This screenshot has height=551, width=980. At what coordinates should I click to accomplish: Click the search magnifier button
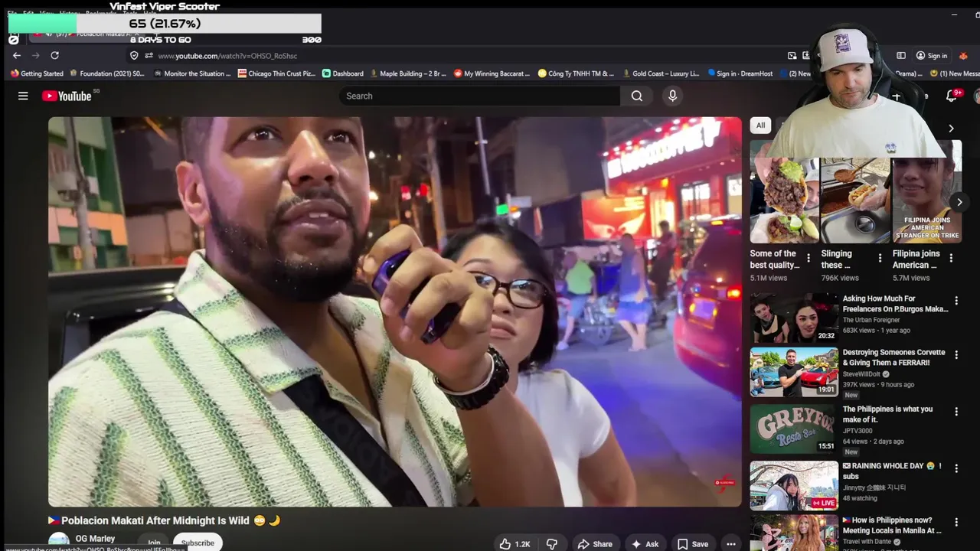[x=637, y=96]
